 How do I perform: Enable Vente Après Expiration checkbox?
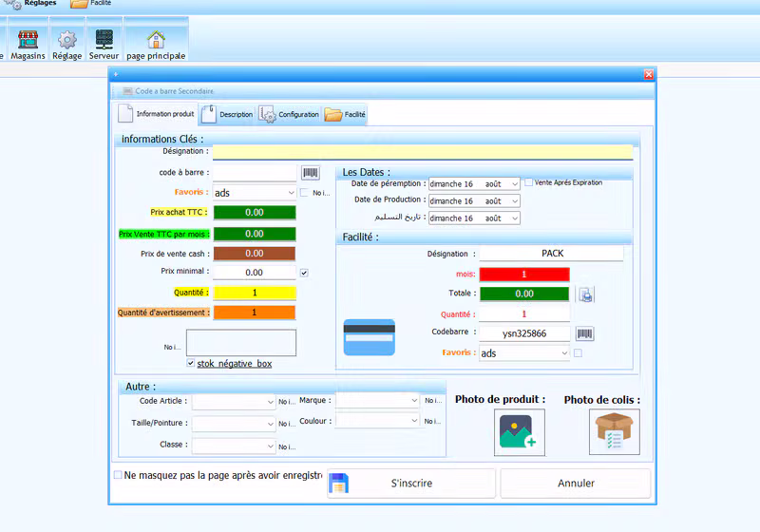click(x=529, y=182)
